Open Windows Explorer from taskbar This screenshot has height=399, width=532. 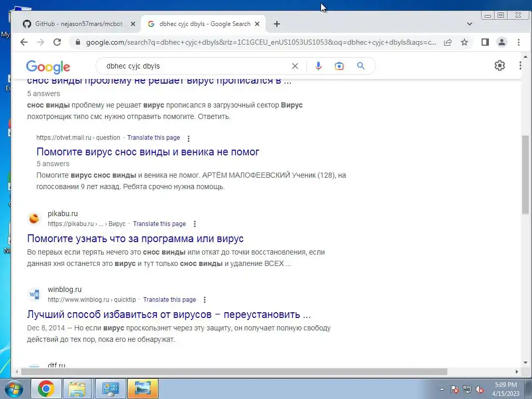[x=77, y=389]
